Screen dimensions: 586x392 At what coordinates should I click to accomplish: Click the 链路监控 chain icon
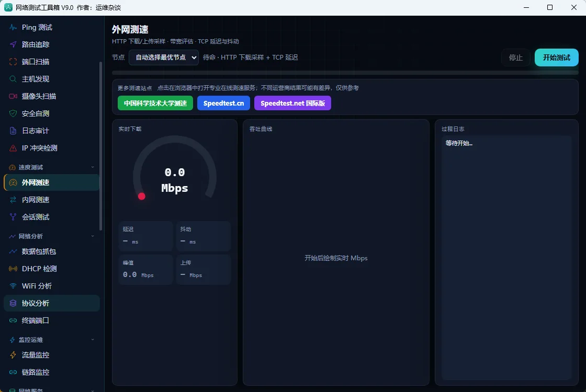pyautogui.click(x=13, y=372)
